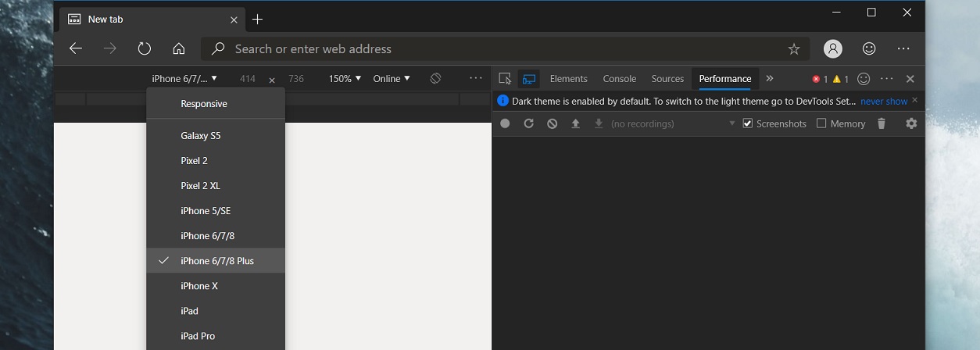This screenshot has width=980, height=350.
Task: Rotate the device orientation
Action: tap(436, 78)
